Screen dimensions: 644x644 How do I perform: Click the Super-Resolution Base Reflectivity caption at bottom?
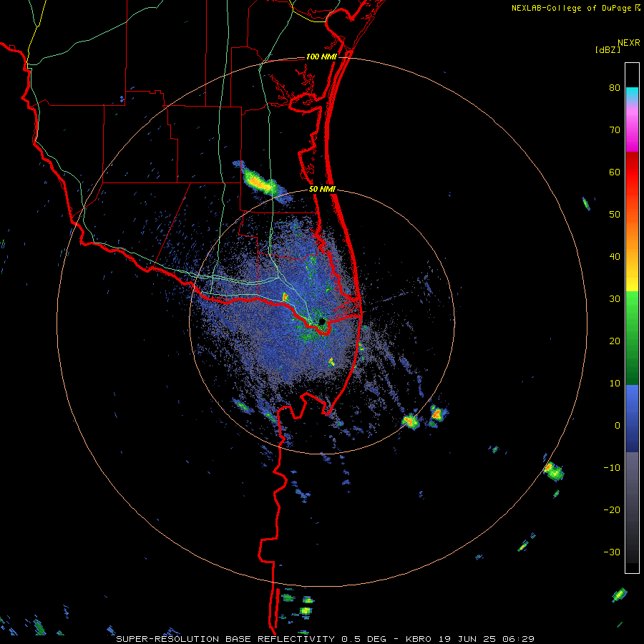point(325,639)
